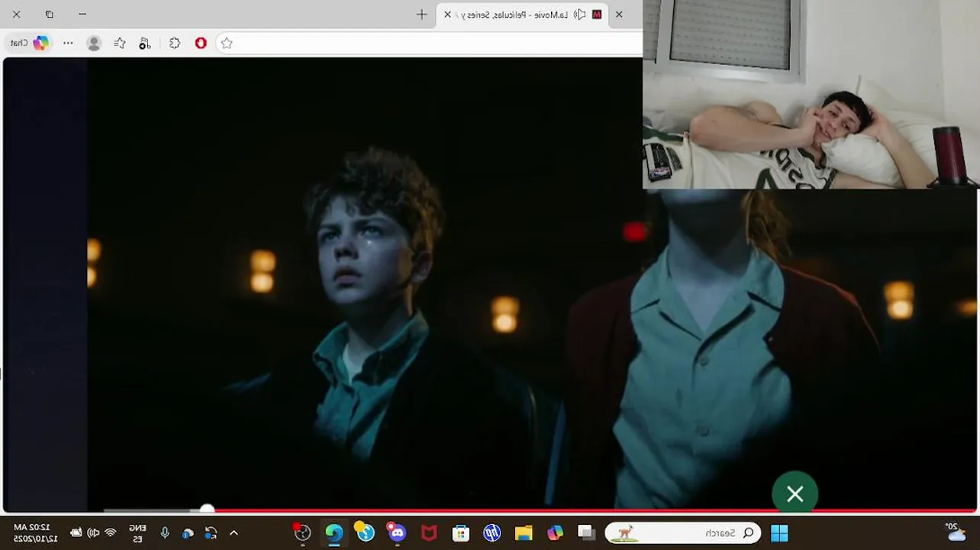
Task: Open a new tab with plus button
Action: point(421,14)
